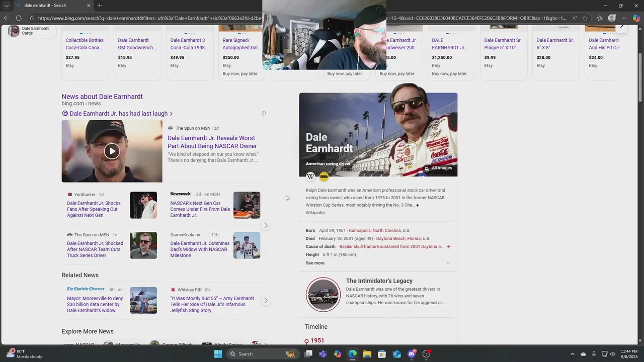This screenshot has width=644, height=362.
Task: Open "Outshines Dad's Widow With NASCAR Milestone" article
Action: tap(200, 249)
